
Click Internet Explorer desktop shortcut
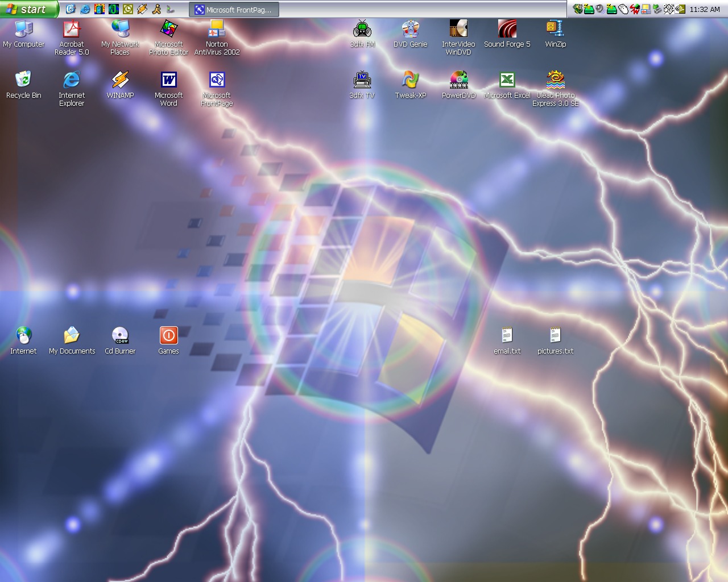coord(72,89)
